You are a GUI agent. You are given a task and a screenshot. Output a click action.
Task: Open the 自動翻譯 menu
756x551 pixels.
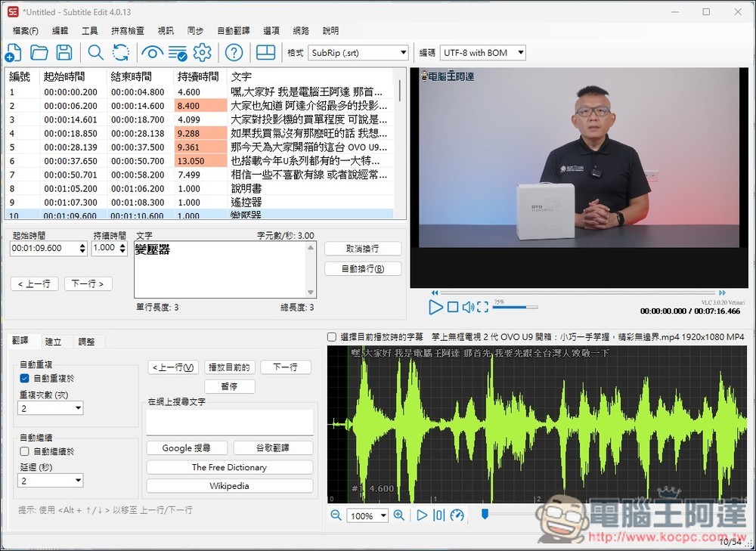tap(235, 31)
